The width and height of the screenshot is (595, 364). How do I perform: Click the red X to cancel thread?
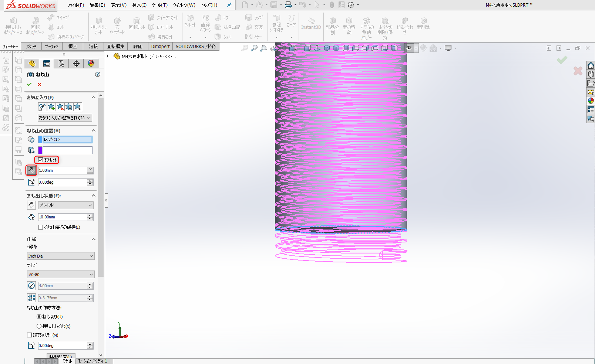[x=39, y=84]
